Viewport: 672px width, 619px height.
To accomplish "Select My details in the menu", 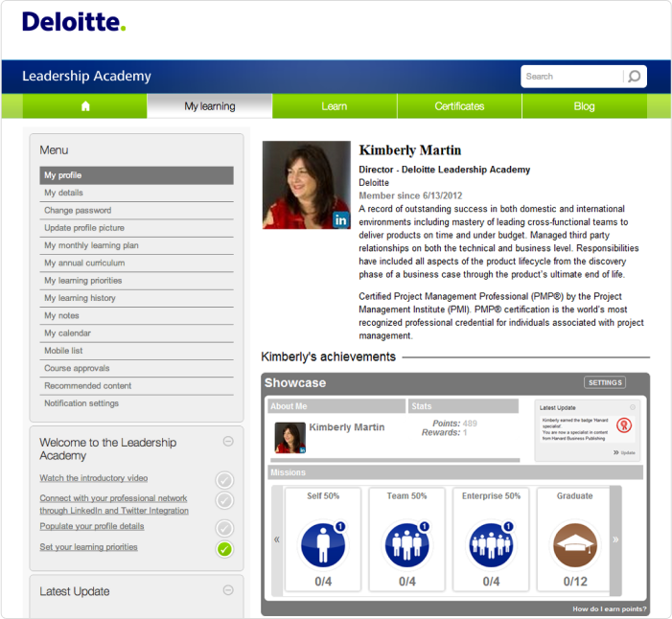I will coord(137,193).
